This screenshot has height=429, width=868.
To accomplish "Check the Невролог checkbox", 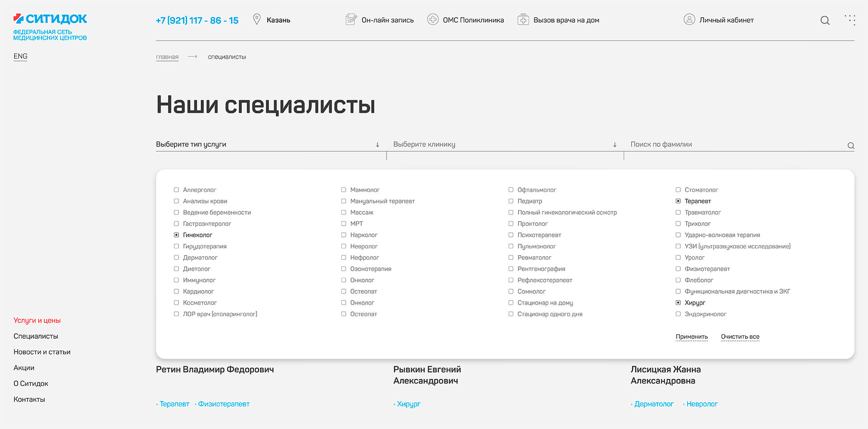I will [344, 246].
